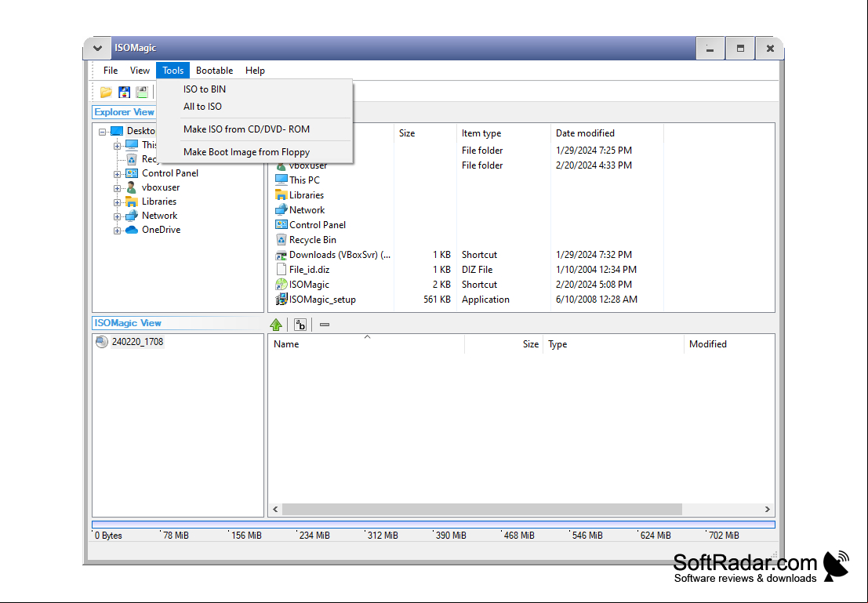Click the horizontal scrollbar left arrow

[276, 510]
